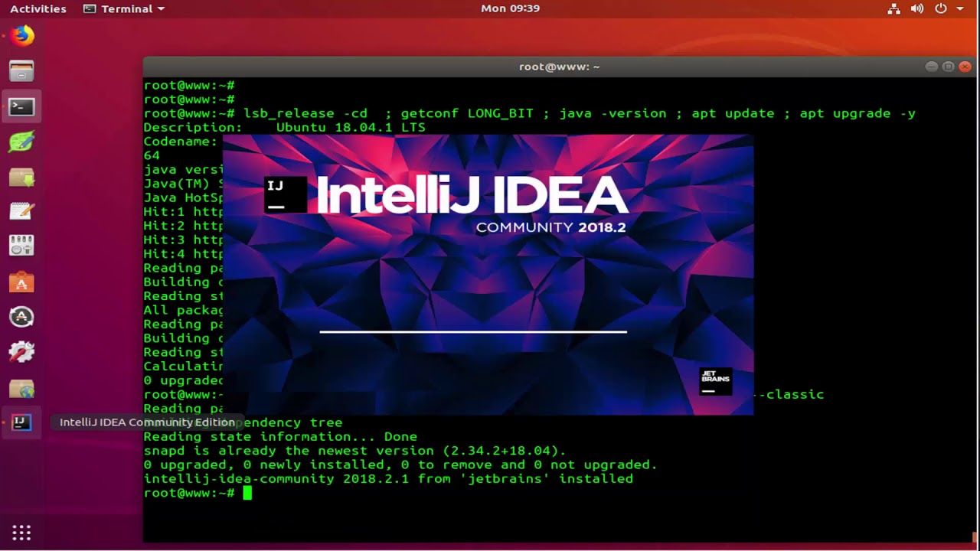This screenshot has height=551, width=980.
Task: Switch to the Terminal dock icon
Action: pyautogui.click(x=21, y=106)
